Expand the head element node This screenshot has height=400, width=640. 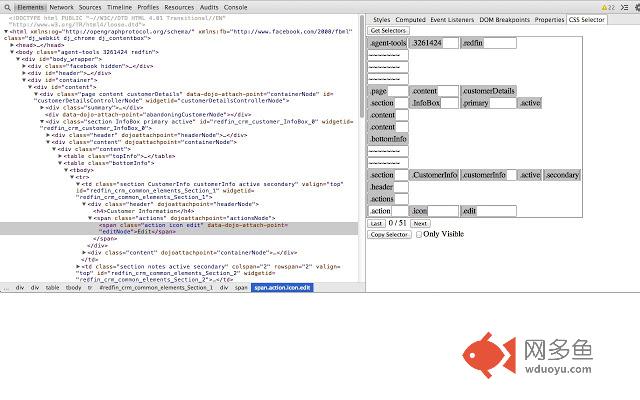pos(12,45)
